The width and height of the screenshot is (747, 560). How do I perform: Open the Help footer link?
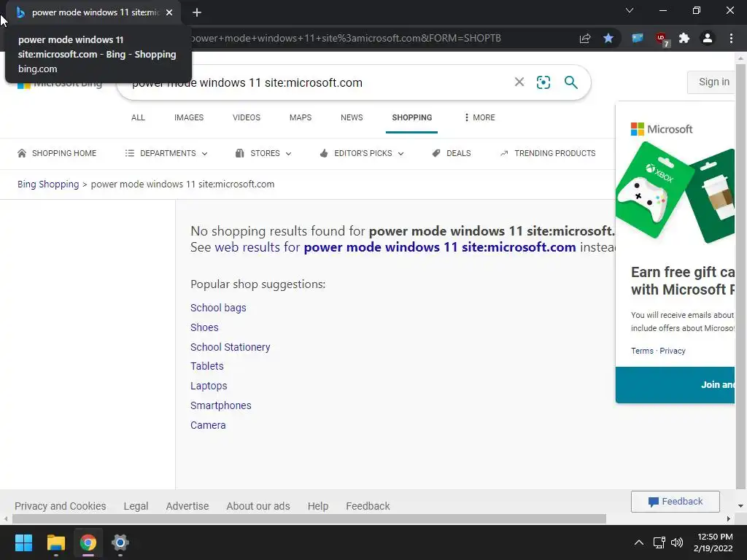(318, 506)
